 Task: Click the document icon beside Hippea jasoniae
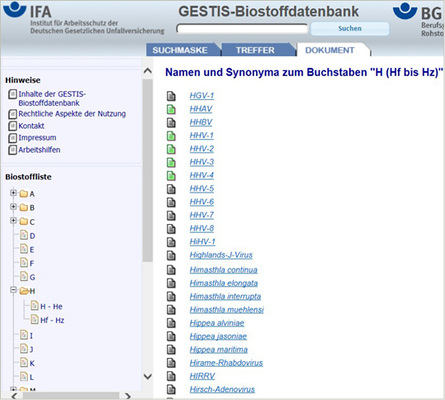tap(171, 337)
